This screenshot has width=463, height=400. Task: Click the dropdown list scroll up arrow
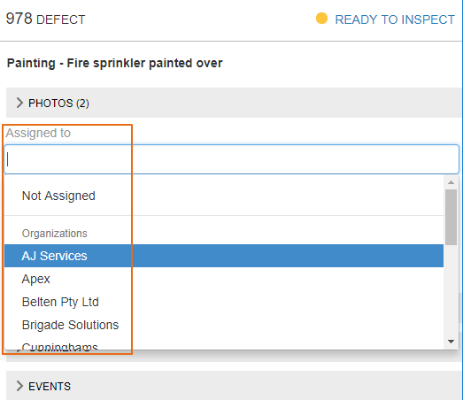point(451,182)
